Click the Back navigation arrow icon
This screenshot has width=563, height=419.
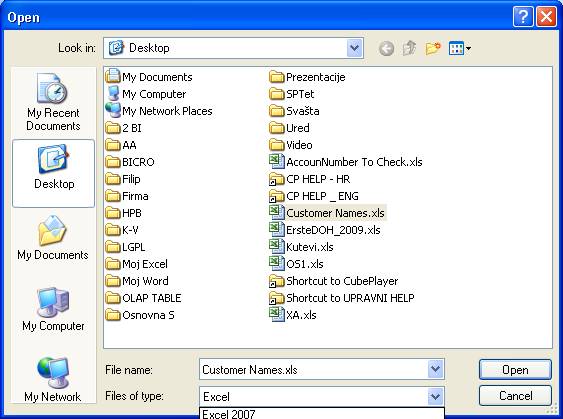click(x=386, y=48)
